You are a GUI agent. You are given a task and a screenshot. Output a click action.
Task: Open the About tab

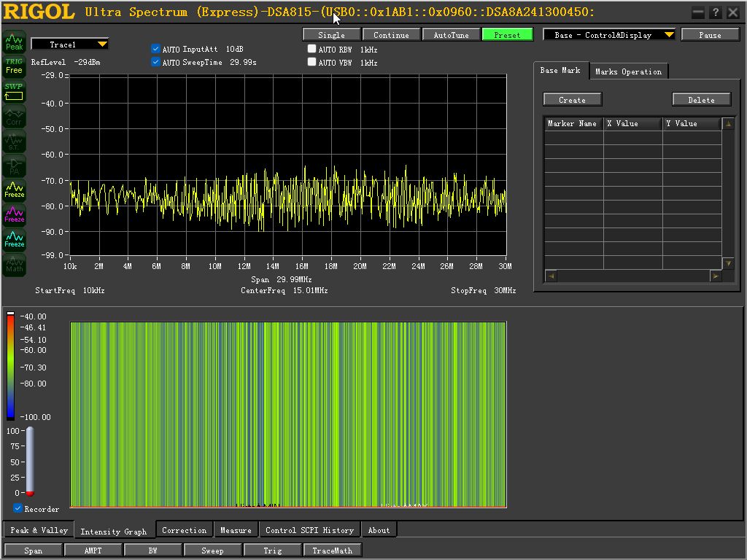tap(379, 530)
